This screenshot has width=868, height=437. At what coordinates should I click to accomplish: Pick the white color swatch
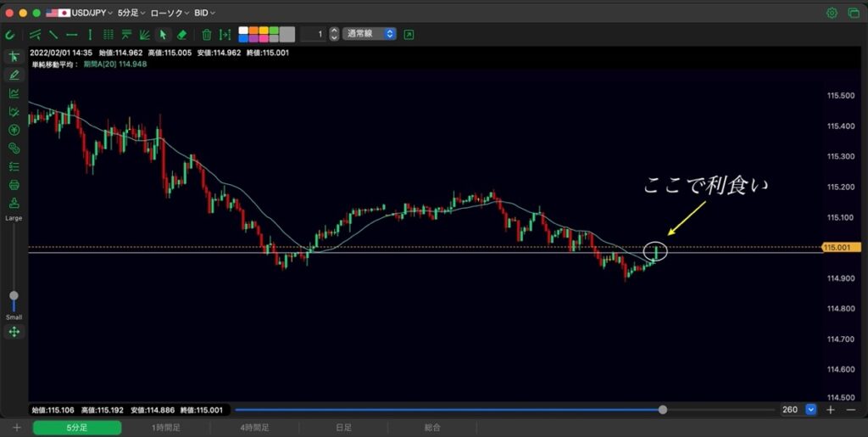pos(243,31)
